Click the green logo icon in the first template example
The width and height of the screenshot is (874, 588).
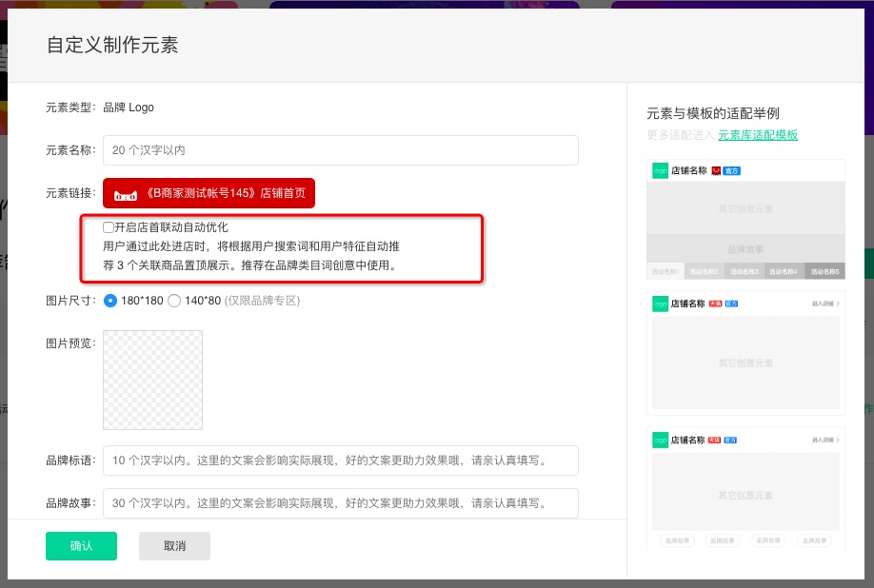click(660, 171)
